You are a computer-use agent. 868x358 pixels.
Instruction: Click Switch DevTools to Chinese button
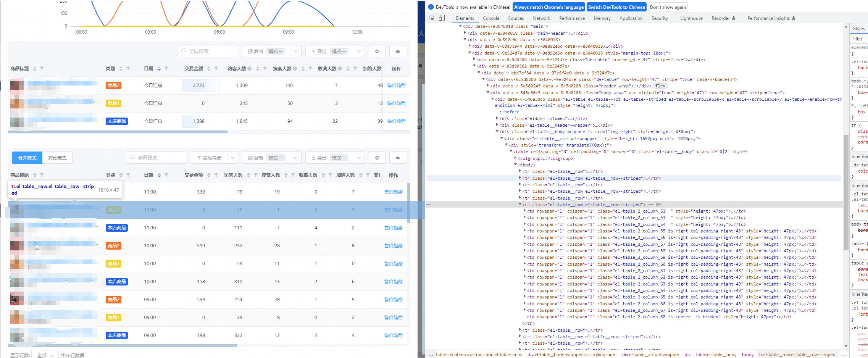616,7
